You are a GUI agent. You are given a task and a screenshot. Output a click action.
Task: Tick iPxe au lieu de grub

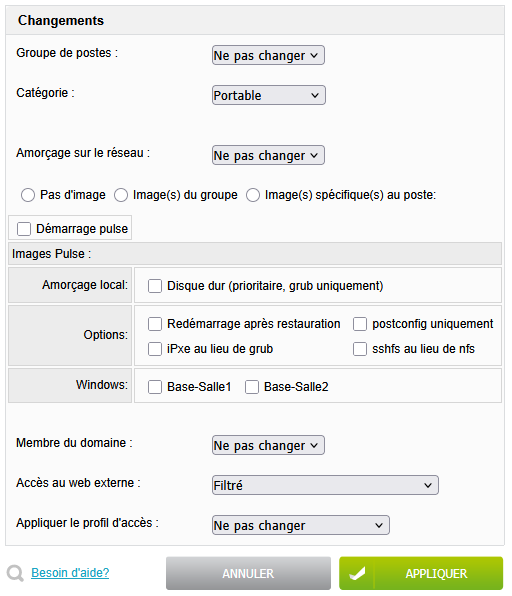(x=155, y=349)
